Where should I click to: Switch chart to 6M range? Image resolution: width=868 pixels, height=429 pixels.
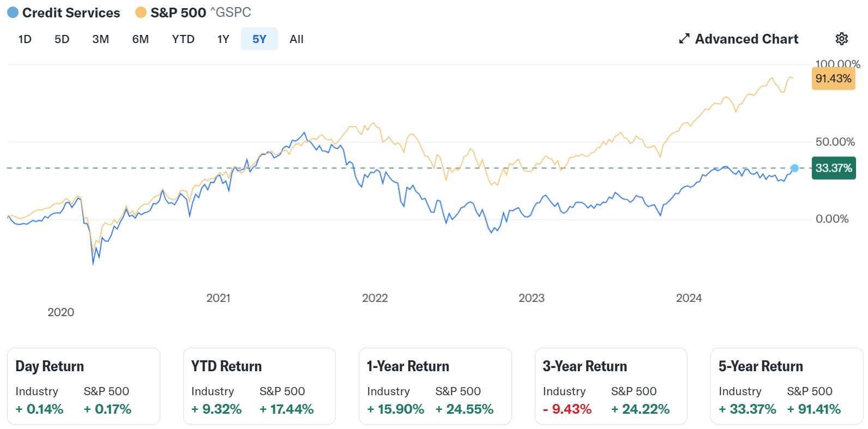pyautogui.click(x=141, y=39)
